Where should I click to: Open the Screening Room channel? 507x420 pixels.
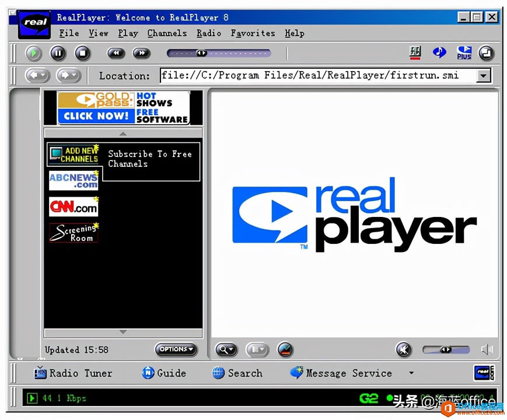74,233
